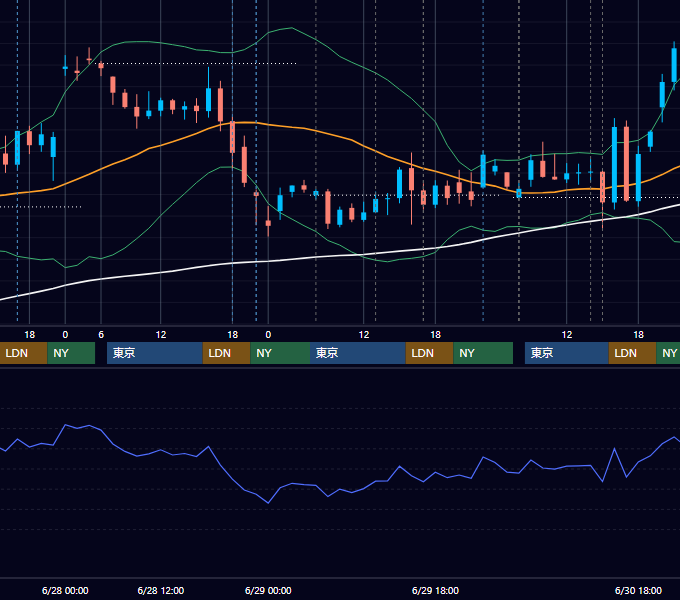The width and height of the screenshot is (680, 600).
Task: Click LDN session block above 6/29 18:00 date
Action: tap(429, 353)
